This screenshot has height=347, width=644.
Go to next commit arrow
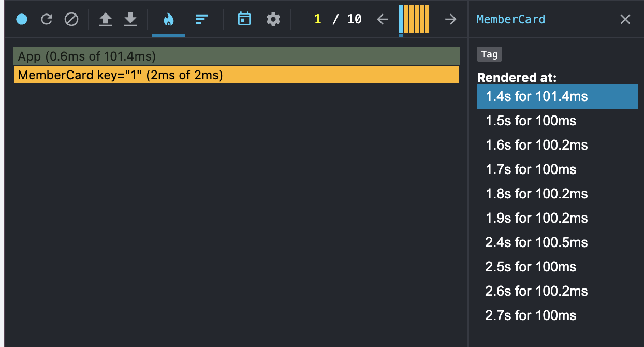tap(451, 20)
